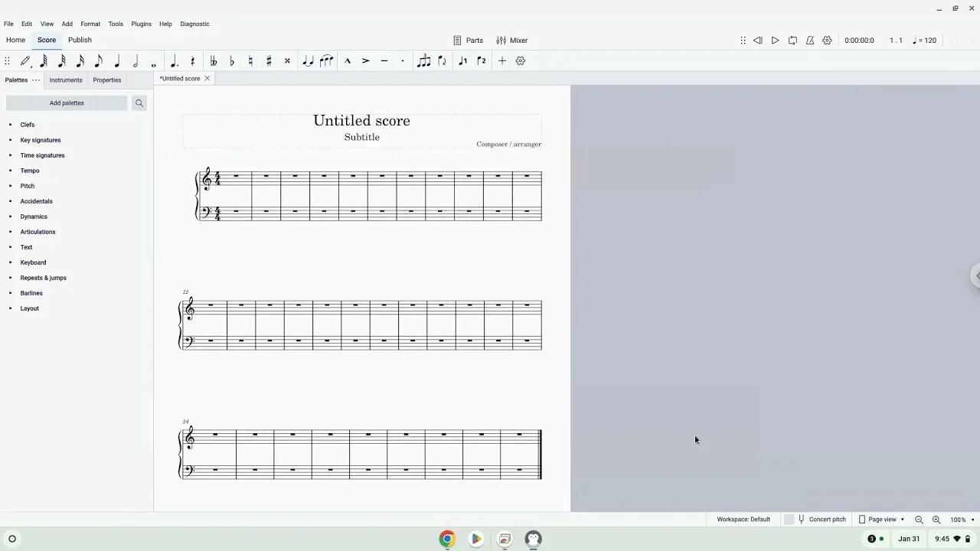Click the tempo 120 playback control
Screen dimensions: 980x551
(x=925, y=41)
